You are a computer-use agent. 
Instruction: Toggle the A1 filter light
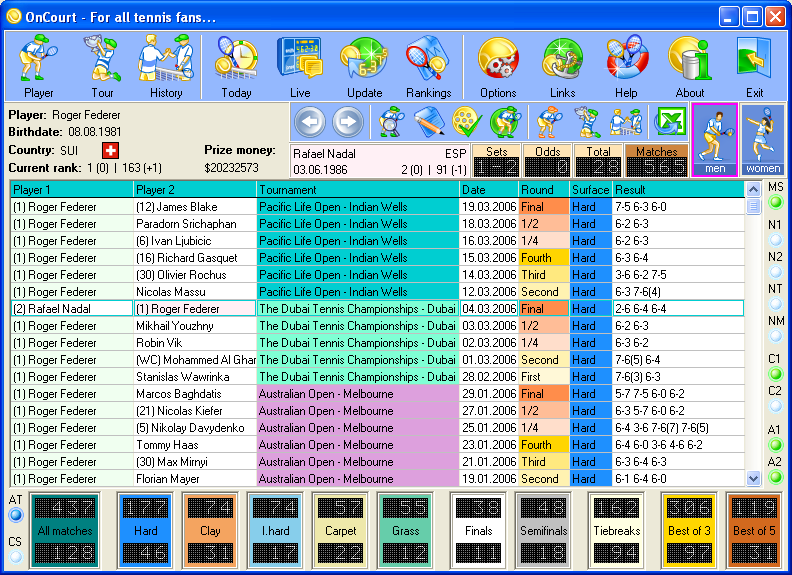coord(775,445)
